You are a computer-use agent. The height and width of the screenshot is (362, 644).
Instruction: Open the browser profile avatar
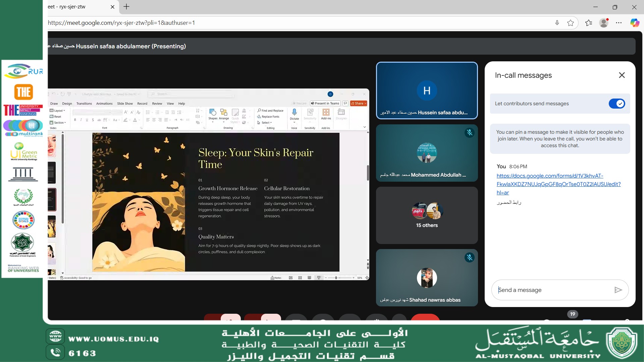[x=604, y=23]
